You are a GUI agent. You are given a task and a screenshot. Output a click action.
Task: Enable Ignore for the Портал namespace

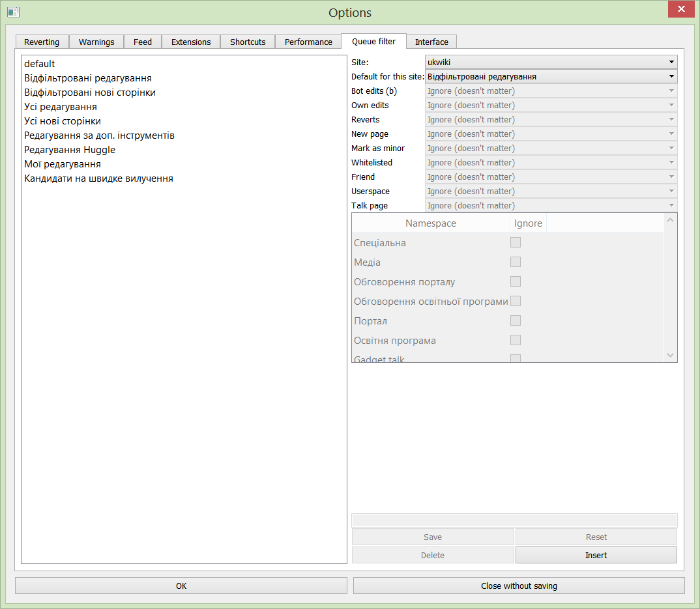pos(516,320)
